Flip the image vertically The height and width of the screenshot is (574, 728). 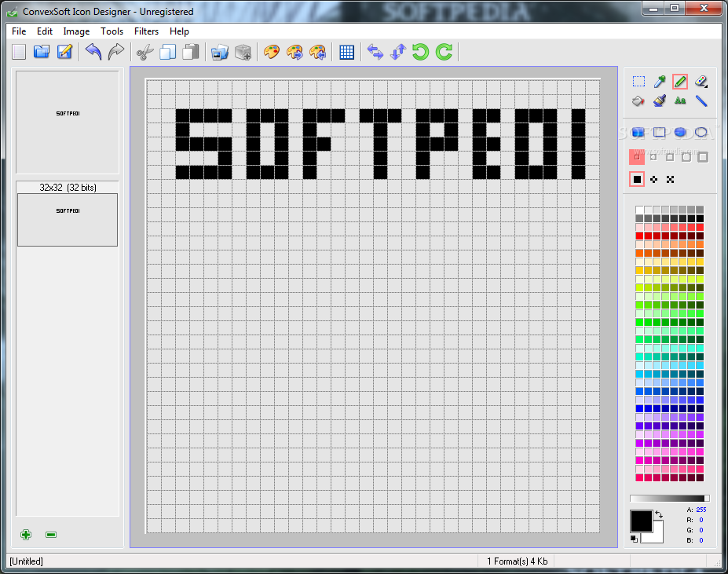[398, 52]
